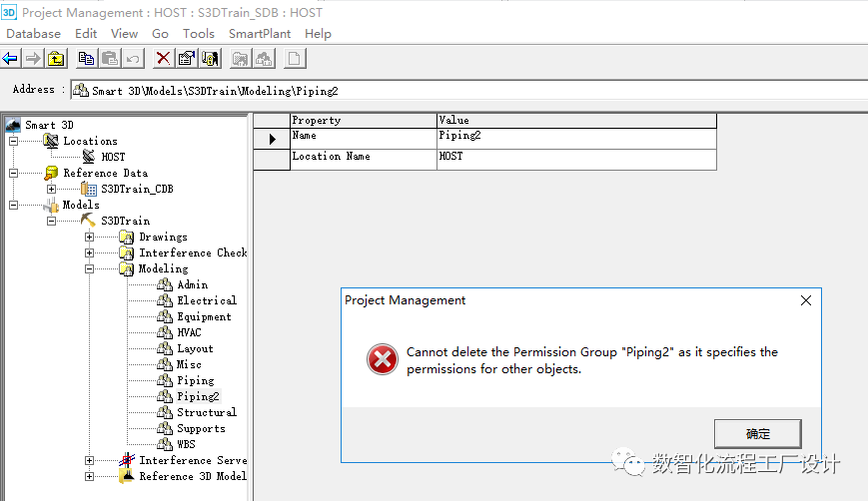Expand the Drawings folder node
Image resolution: width=868 pixels, height=501 pixels.
pos(89,238)
